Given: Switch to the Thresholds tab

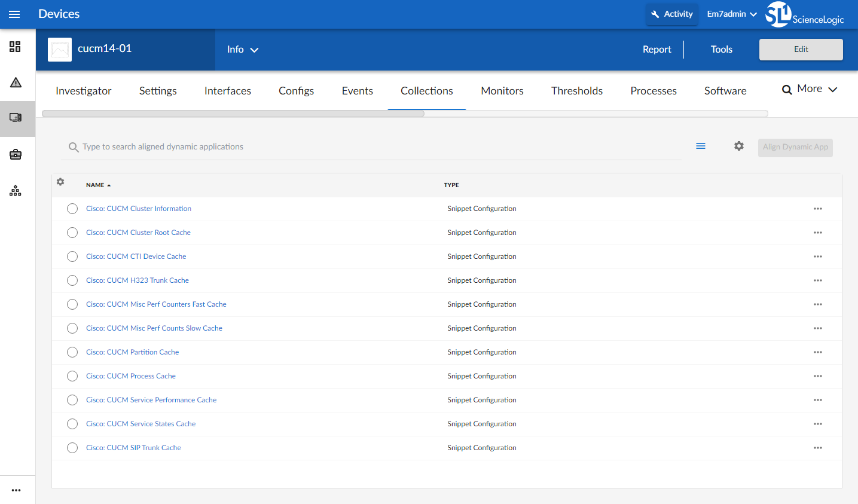Looking at the screenshot, I should (576, 91).
